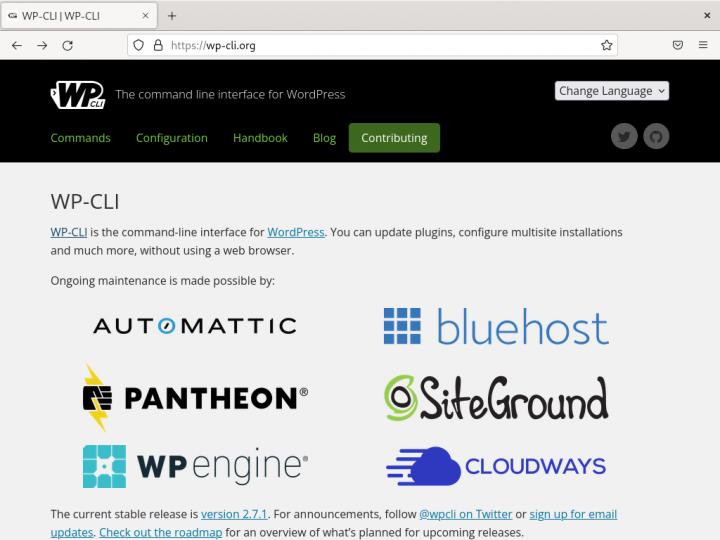The height and width of the screenshot is (540, 720).
Task: Open the Firefox hamburger application menu
Action: point(703,45)
